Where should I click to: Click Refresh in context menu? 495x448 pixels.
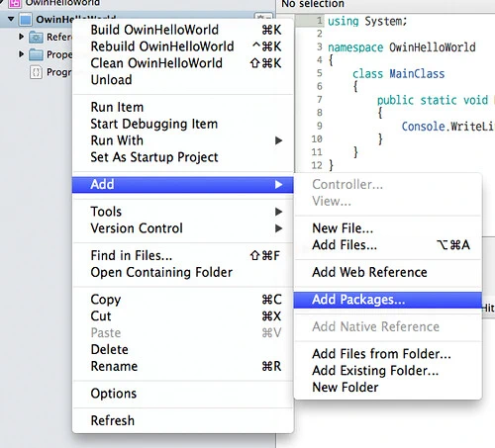coord(183,420)
